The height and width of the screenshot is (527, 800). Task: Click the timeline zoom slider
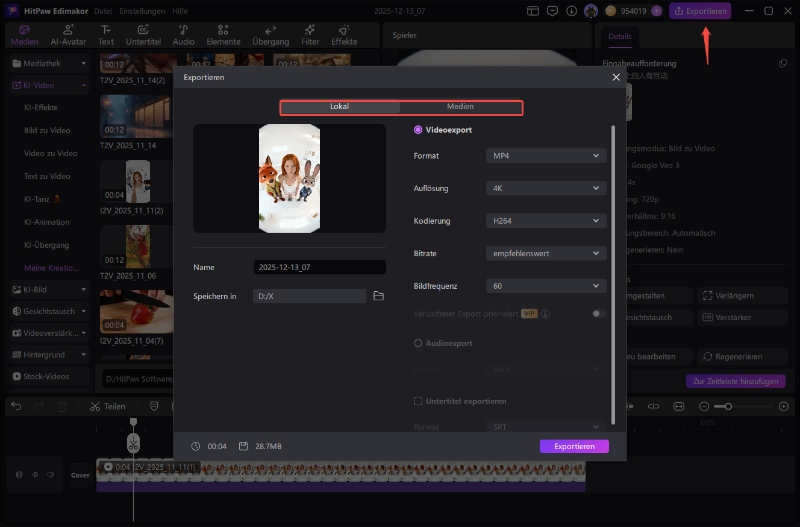(x=729, y=406)
